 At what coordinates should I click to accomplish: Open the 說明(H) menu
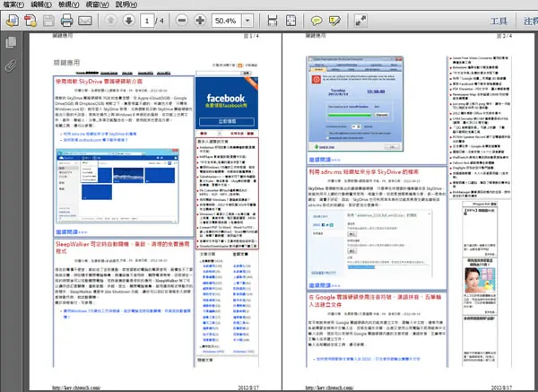point(126,4)
